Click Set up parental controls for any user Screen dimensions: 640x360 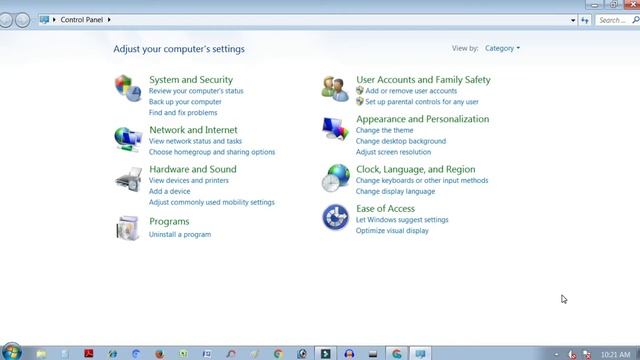pos(422,102)
